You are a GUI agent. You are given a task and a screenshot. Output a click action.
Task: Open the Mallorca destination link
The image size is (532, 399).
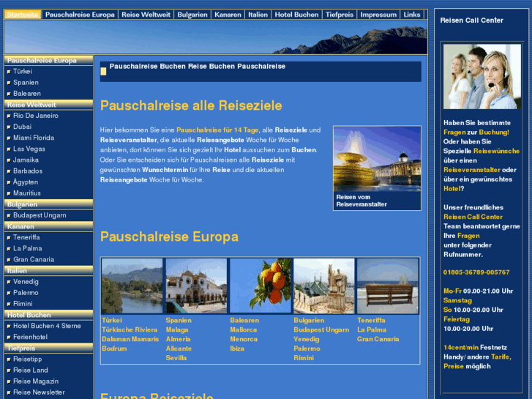click(243, 329)
